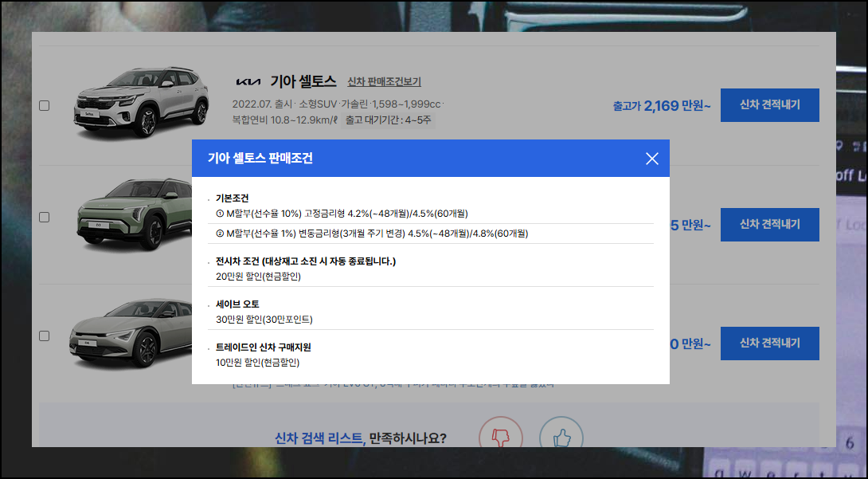Click 신차 견적내기 button for 기아 셀토스

coord(769,104)
